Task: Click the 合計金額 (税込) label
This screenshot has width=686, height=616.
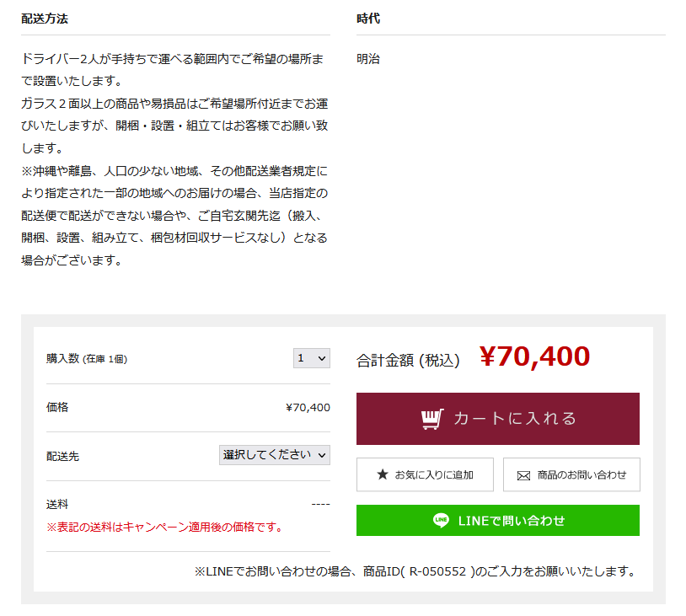Action: click(408, 360)
